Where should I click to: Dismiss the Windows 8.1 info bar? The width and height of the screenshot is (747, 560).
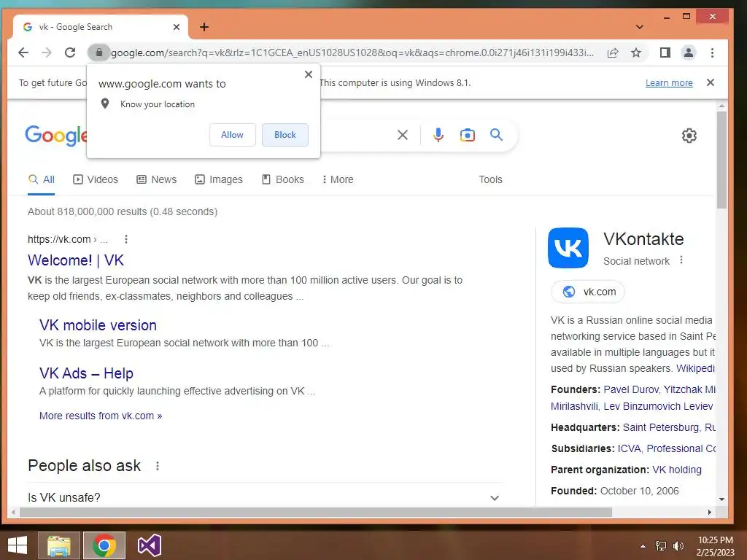tap(711, 82)
